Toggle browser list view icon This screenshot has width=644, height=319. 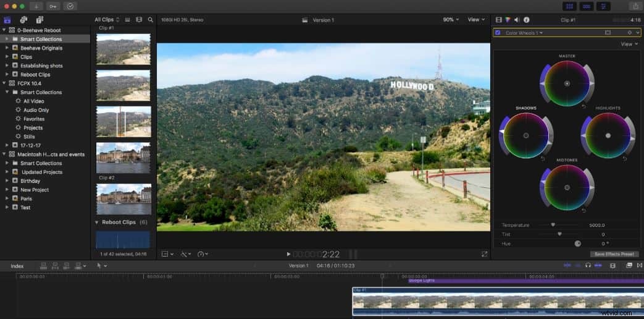click(x=127, y=20)
